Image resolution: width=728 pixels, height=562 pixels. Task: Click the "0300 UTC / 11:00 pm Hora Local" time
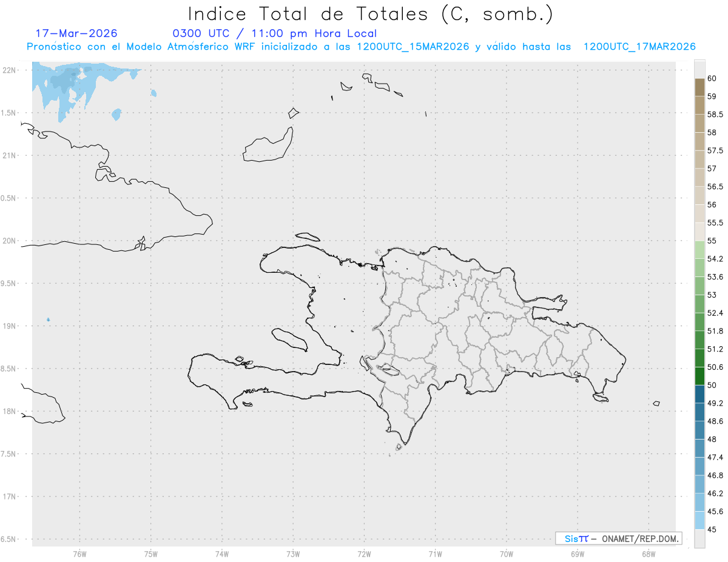point(275,33)
